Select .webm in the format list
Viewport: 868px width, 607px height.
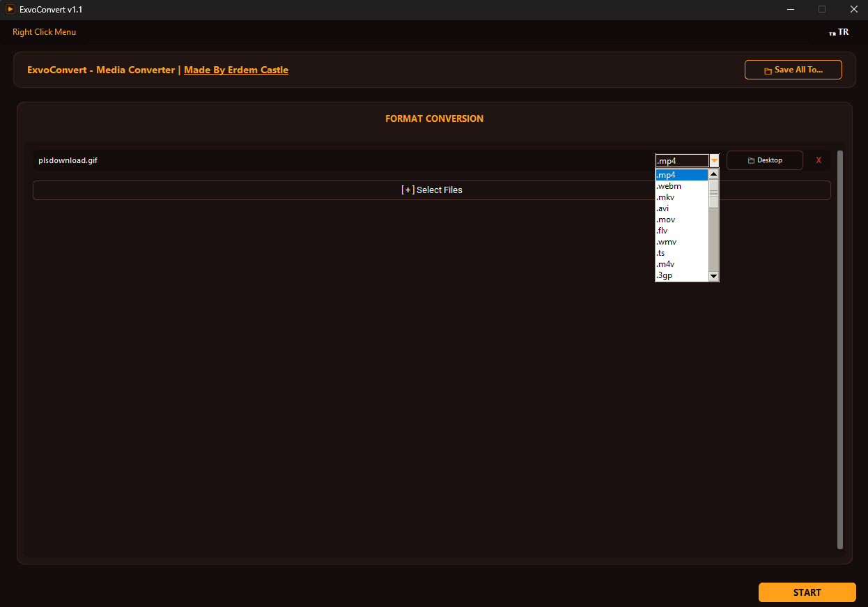pos(682,186)
